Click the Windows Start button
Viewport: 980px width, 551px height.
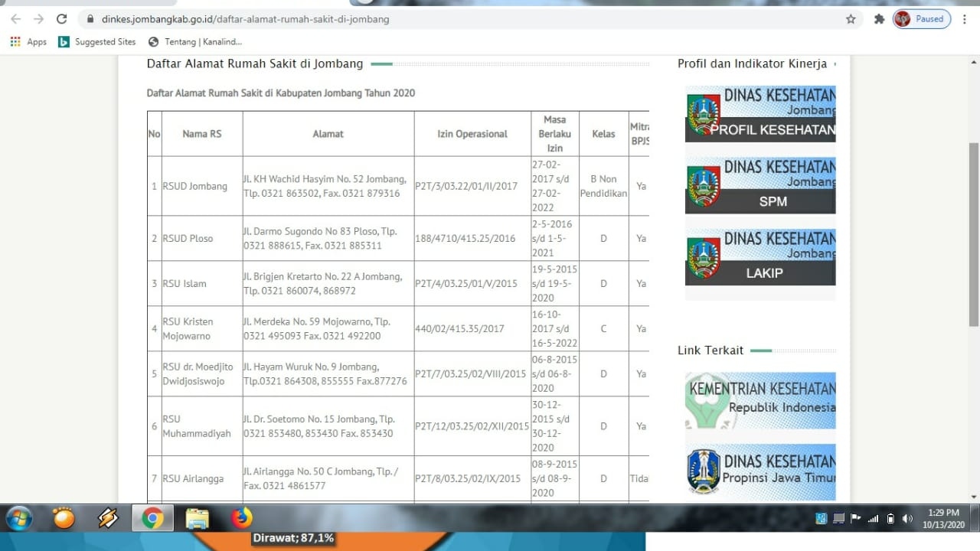18,519
